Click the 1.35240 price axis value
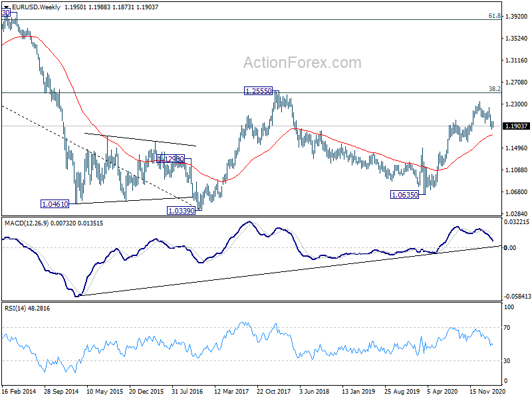Screen dimensions: 532x399 coord(517,39)
